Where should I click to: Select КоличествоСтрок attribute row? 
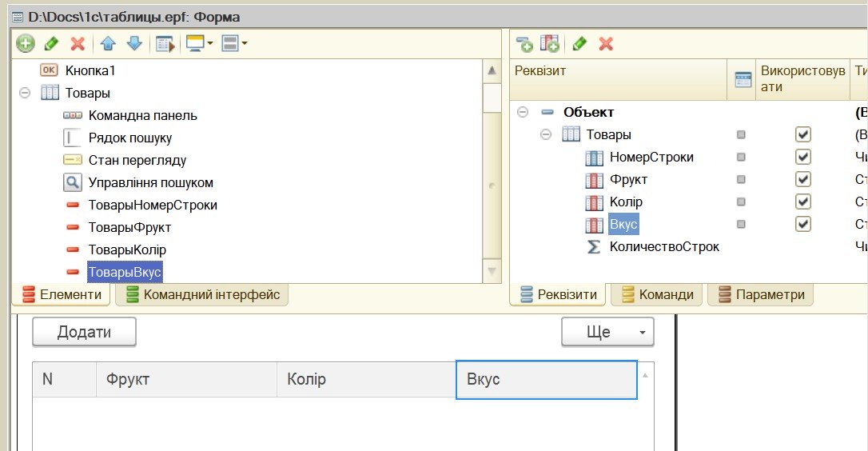click(664, 246)
